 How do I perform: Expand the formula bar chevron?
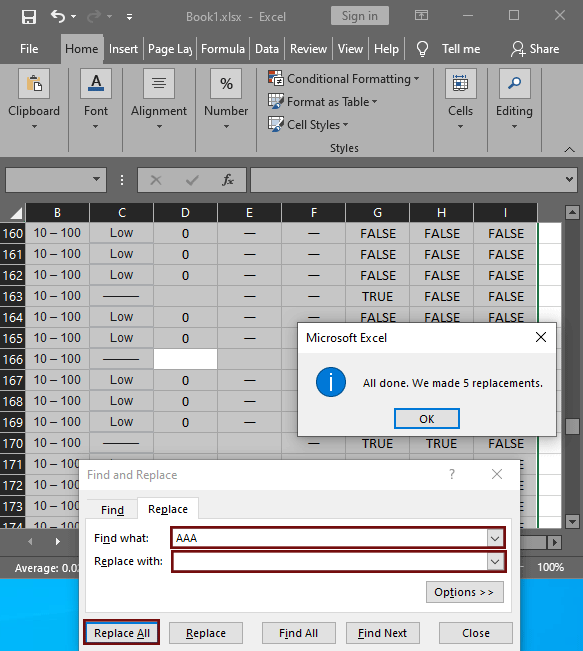pos(569,179)
